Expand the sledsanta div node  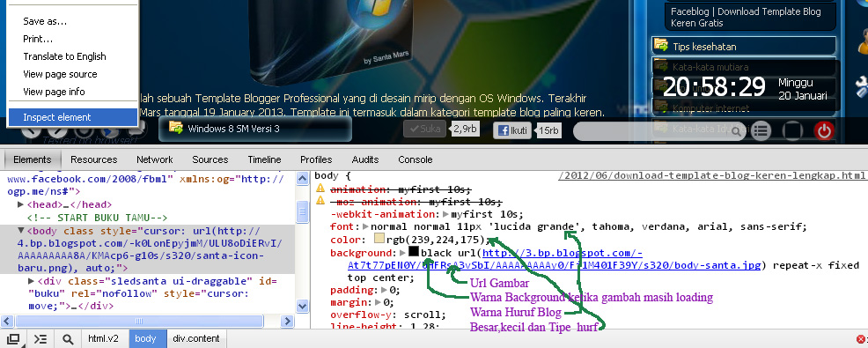pyautogui.click(x=31, y=281)
